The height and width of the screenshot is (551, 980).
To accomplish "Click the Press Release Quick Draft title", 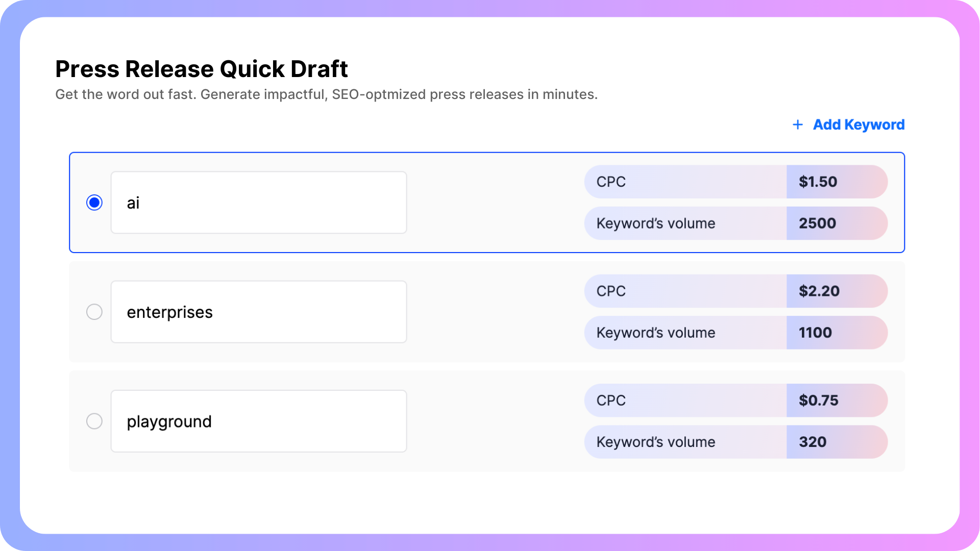I will (202, 69).
